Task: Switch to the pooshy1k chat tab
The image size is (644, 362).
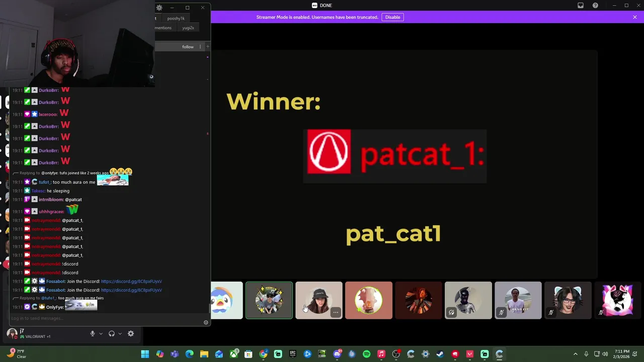Action: (x=176, y=18)
